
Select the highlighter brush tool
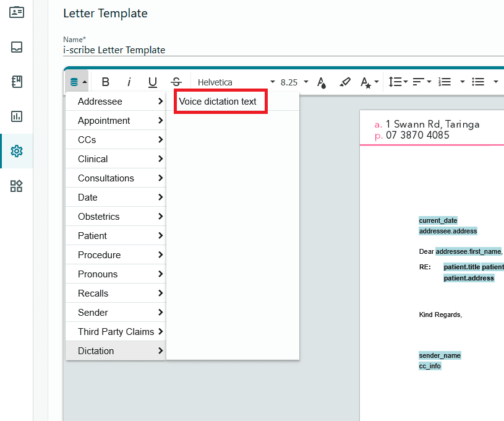point(345,82)
